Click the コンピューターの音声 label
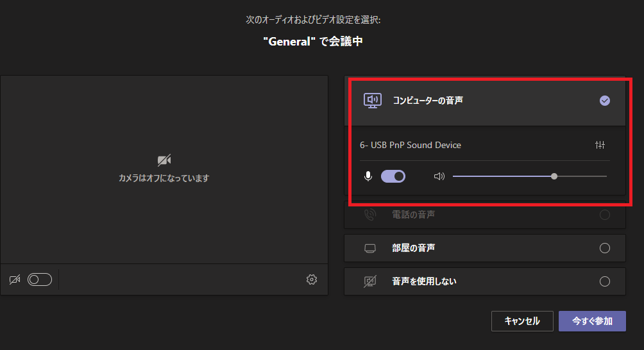644x350 pixels. (428, 101)
